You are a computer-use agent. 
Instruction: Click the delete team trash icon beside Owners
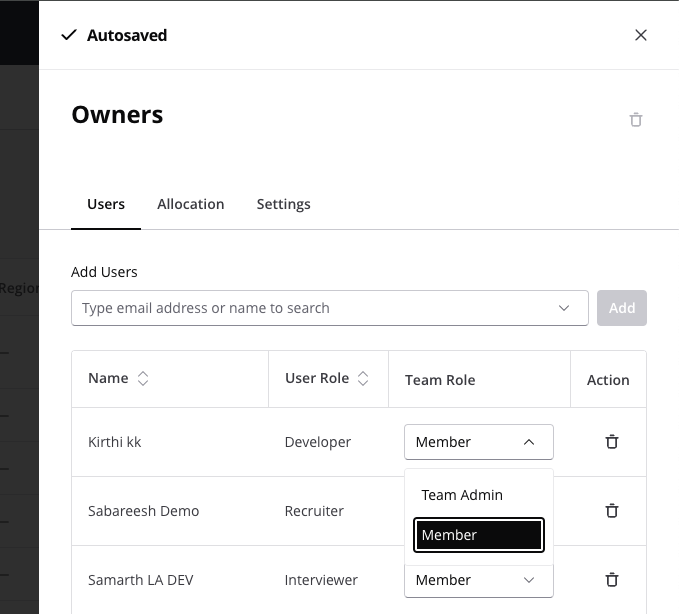pyautogui.click(x=635, y=120)
